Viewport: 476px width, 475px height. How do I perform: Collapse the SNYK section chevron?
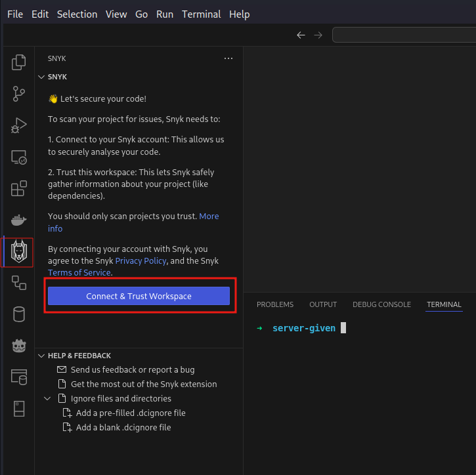(41, 77)
